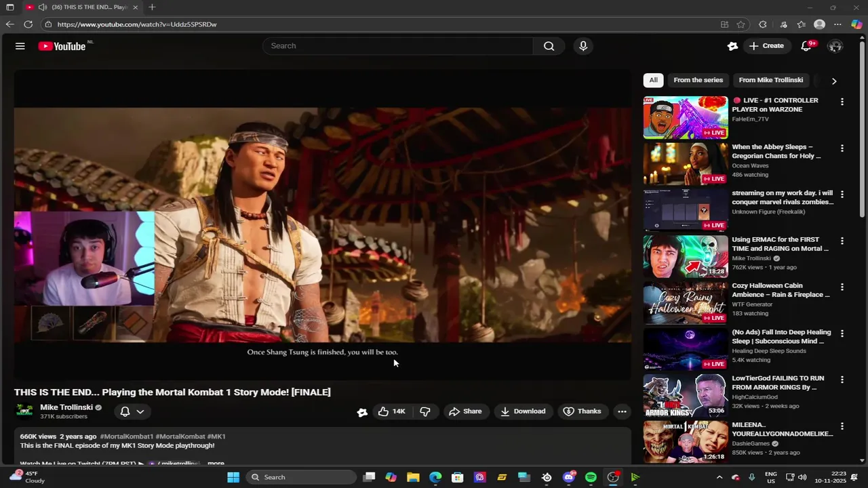Open 'Fall Into Deep Healing Sleep' video title
This screenshot has height=488, width=868.
point(781,337)
